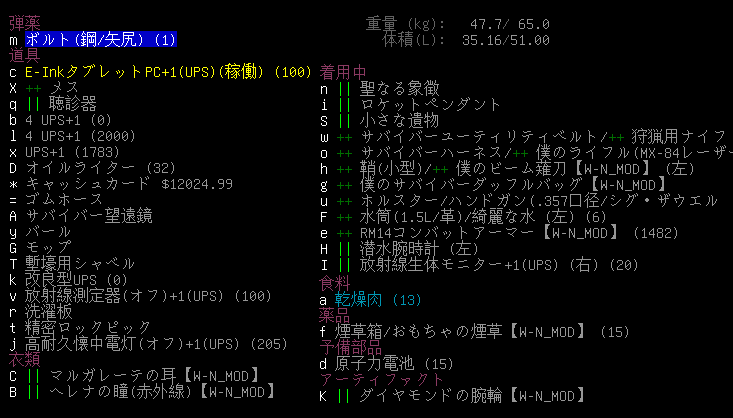
Task: Click the 道具 category header
Action: tap(25, 56)
